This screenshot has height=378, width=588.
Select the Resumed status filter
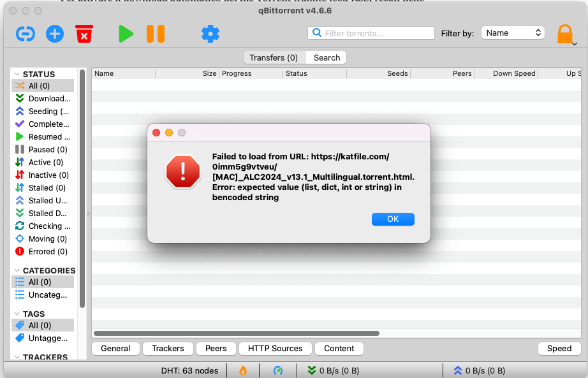coord(43,137)
